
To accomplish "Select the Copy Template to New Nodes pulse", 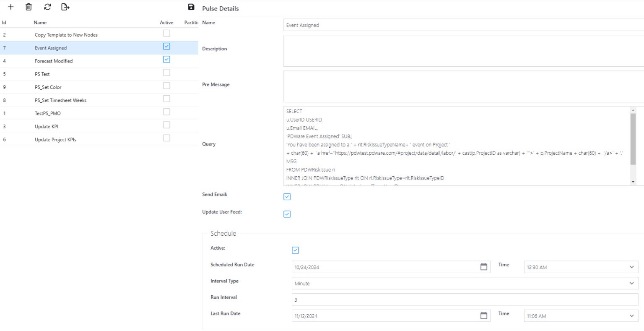I will pyautogui.click(x=84, y=35).
